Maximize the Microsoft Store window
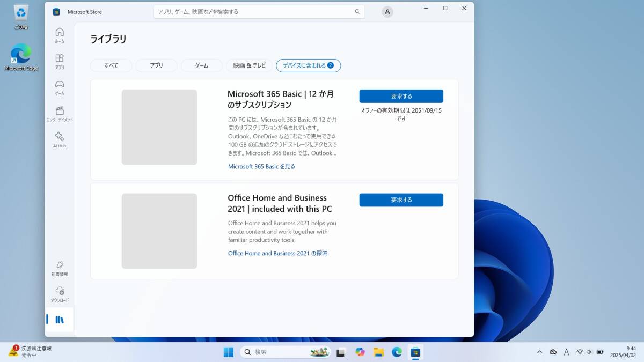This screenshot has height=362, width=644. (x=445, y=8)
